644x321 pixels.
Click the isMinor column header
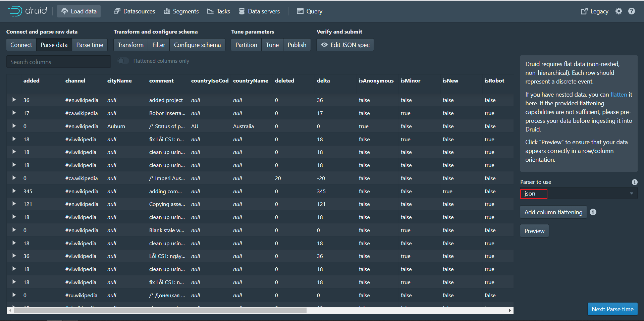click(x=410, y=81)
